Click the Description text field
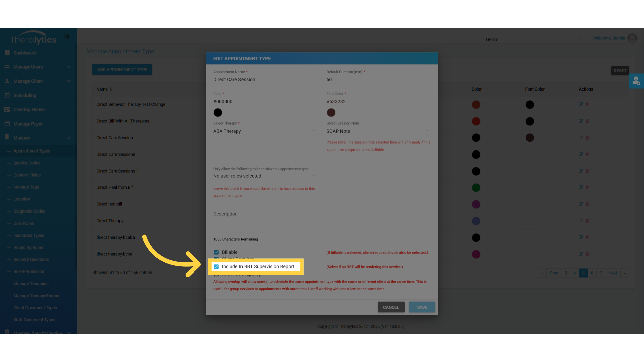Screen dimensions: 644x362 pos(321,221)
